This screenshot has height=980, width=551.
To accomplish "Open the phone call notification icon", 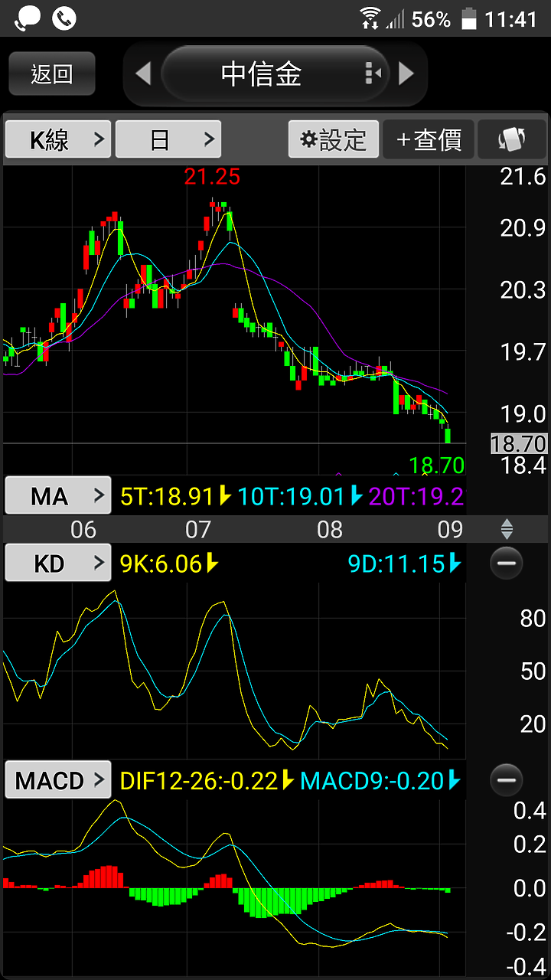I will (64, 18).
